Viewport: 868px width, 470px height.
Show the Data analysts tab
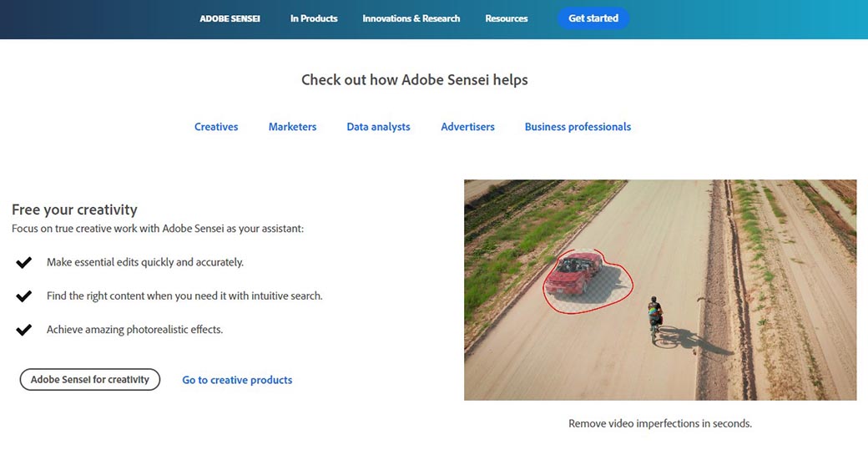tap(378, 127)
